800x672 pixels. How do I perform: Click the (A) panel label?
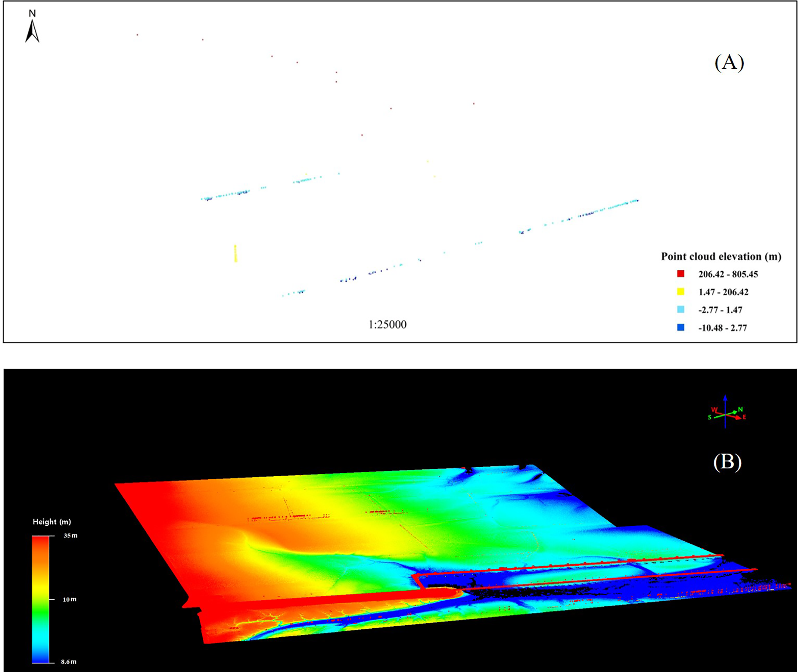729,63
